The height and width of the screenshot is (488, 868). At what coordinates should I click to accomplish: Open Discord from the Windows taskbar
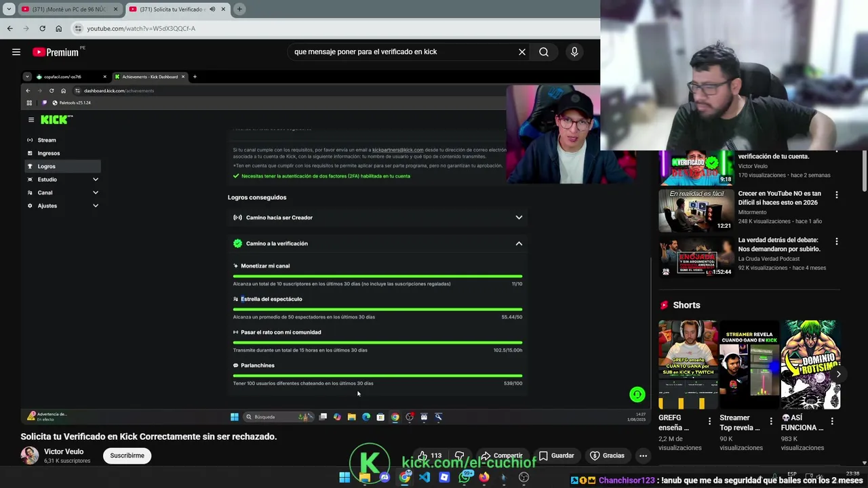(384, 477)
